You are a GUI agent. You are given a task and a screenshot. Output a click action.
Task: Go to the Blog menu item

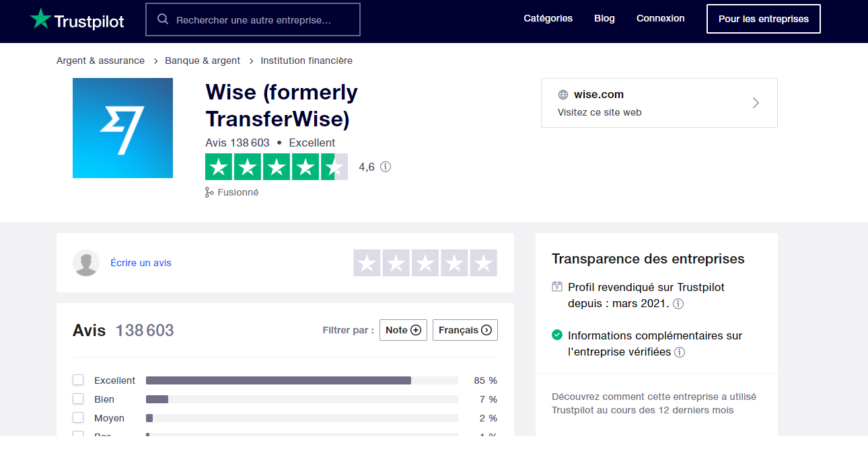click(x=604, y=19)
